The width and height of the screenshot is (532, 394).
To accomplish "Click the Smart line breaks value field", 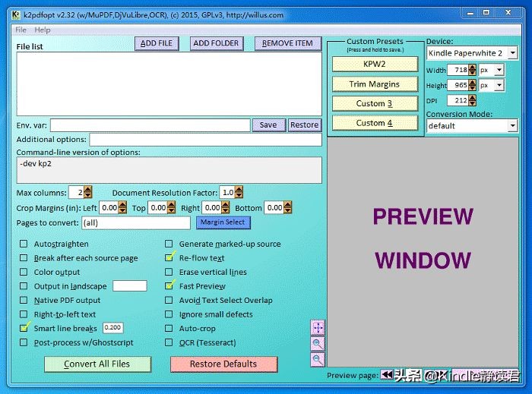I will pyautogui.click(x=112, y=328).
